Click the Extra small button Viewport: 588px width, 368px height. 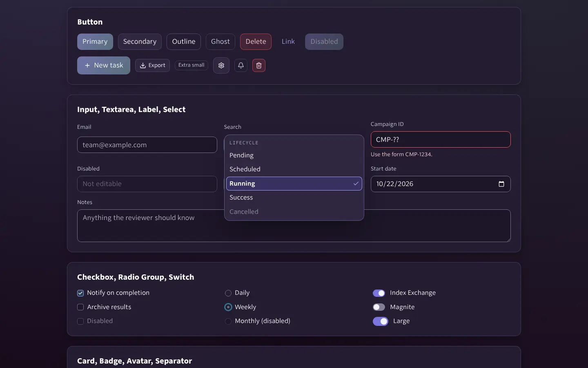192,65
